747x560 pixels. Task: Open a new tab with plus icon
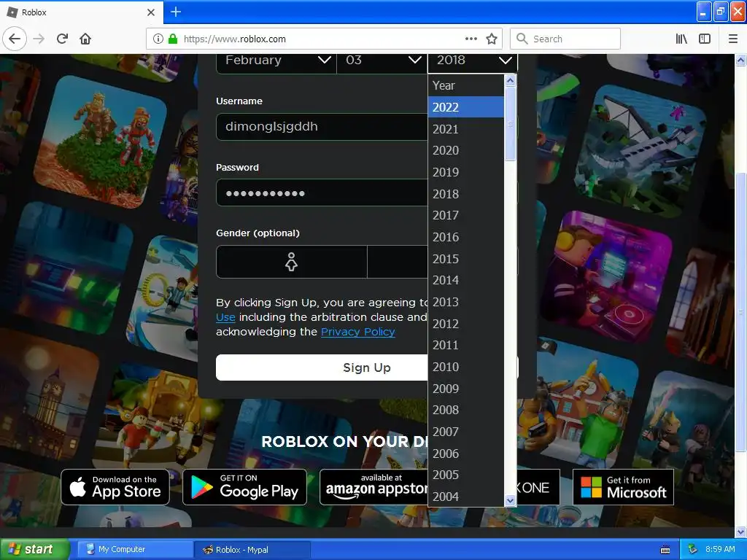175,12
